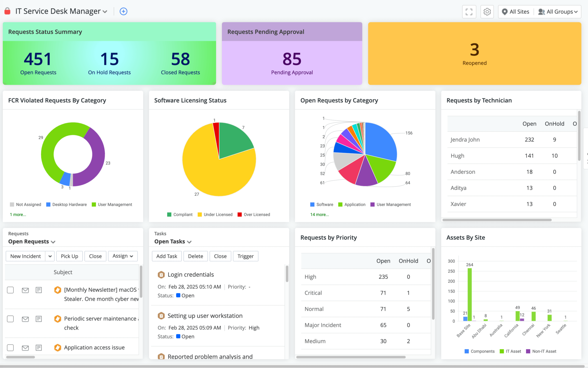Click the incident ticket icon on Login credentials task
The width and height of the screenshot is (588, 368).
tap(161, 274)
